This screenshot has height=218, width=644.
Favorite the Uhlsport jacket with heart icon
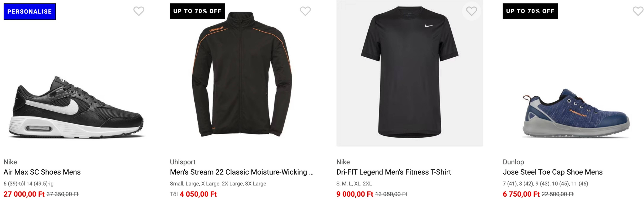coord(305,11)
